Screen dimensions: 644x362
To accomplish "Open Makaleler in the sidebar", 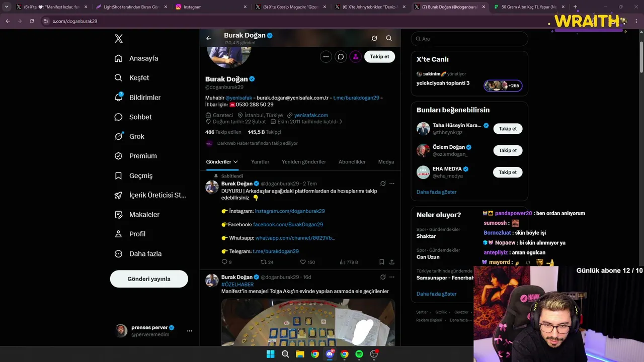I will pyautogui.click(x=137, y=215).
